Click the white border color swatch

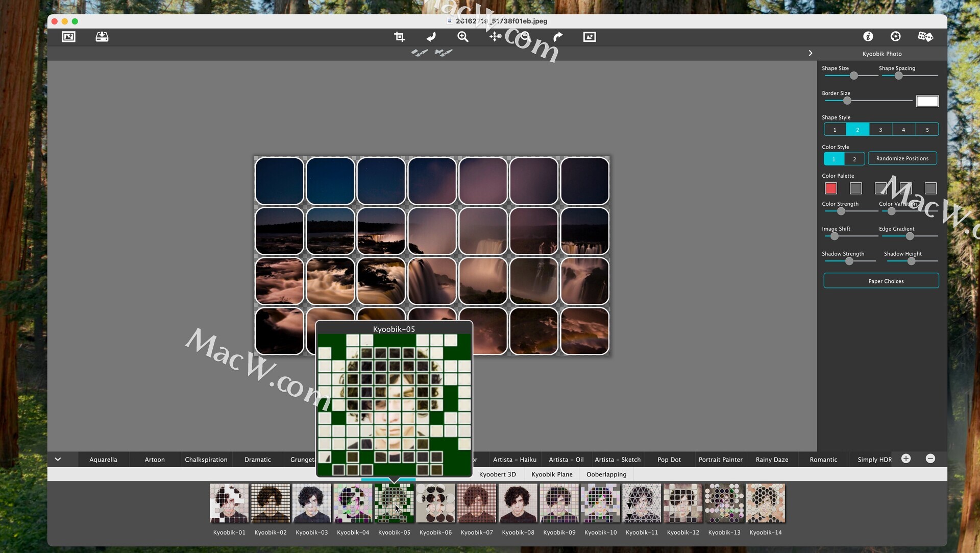point(927,101)
